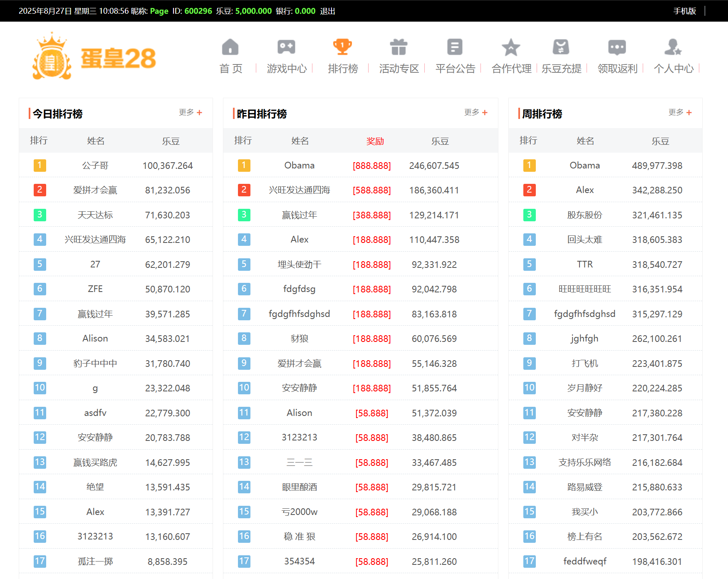The image size is (728, 579).
Task: Expand more of today's ranking list
Action: coord(191,112)
